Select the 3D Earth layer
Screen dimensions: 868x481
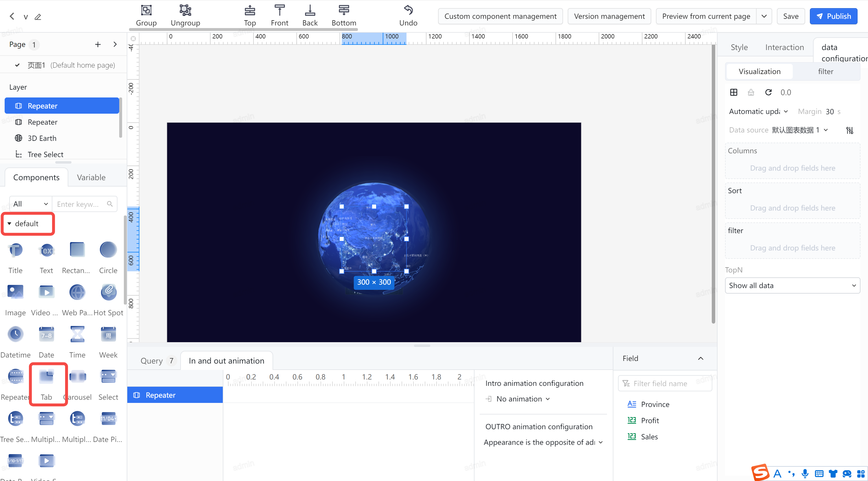click(62, 138)
